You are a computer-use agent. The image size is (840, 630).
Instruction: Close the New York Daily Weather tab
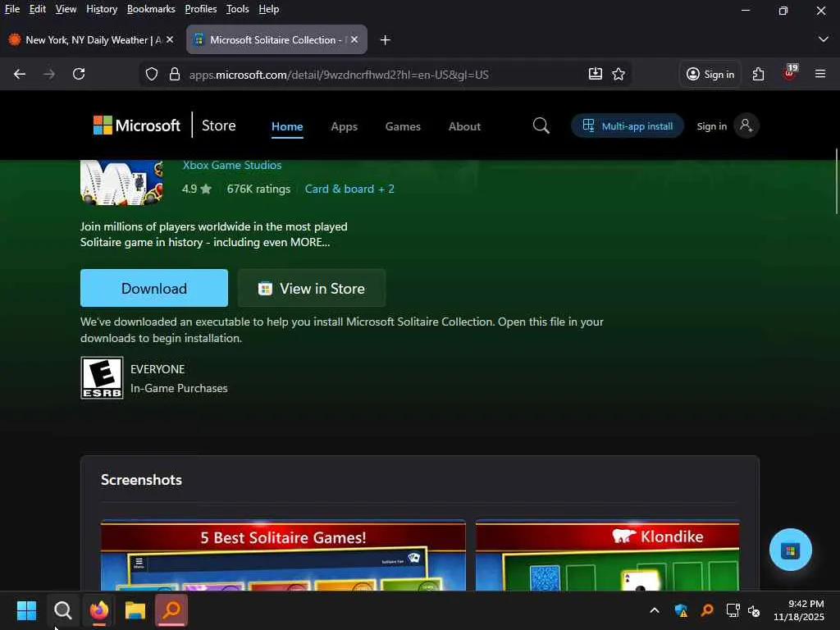(x=170, y=39)
